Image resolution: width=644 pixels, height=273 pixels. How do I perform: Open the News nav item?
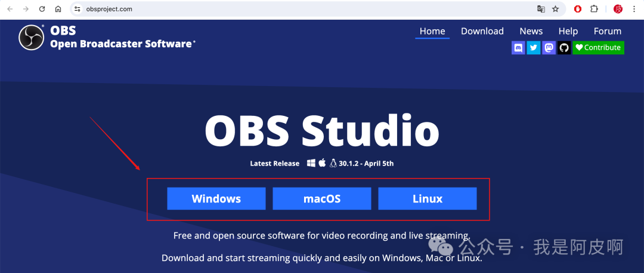click(x=531, y=31)
